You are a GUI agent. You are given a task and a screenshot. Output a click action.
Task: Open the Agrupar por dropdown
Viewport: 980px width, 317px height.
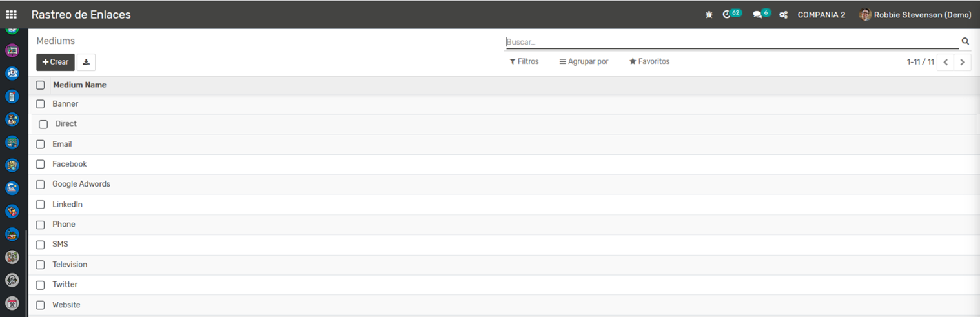click(584, 61)
